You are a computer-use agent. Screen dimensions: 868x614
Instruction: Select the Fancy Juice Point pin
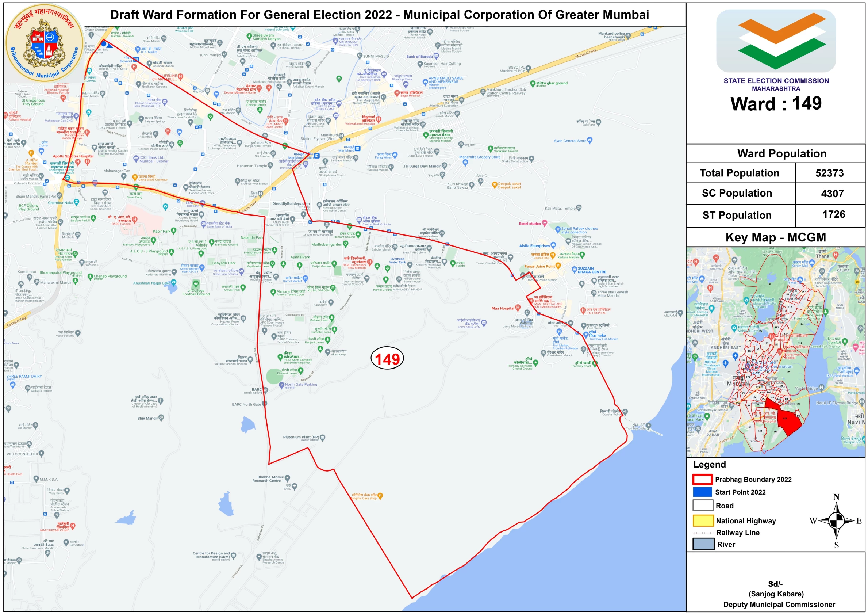click(558, 266)
